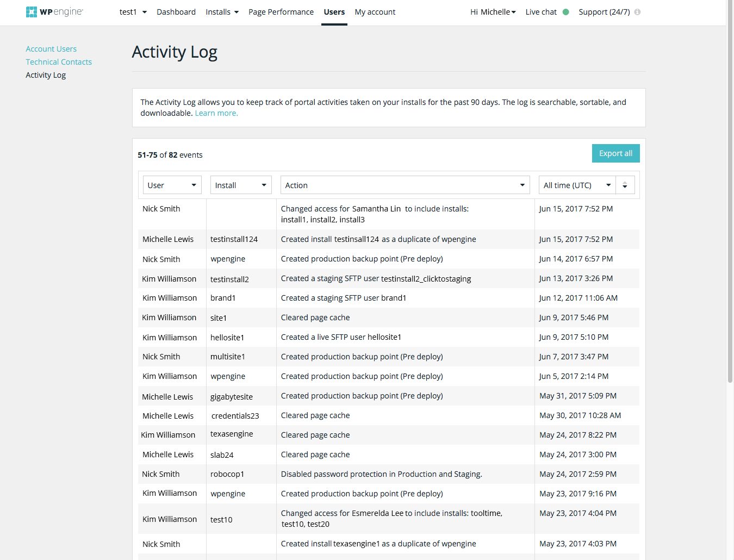Open the Action filter dropdown
734x560 pixels.
[405, 185]
